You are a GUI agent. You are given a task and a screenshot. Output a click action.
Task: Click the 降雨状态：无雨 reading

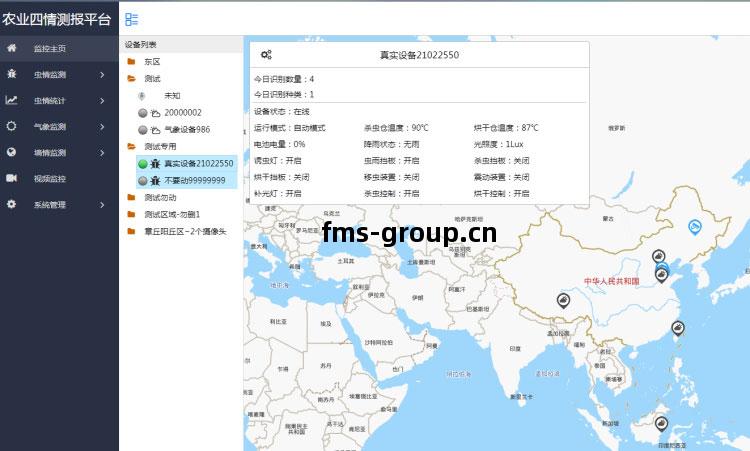[x=391, y=144]
